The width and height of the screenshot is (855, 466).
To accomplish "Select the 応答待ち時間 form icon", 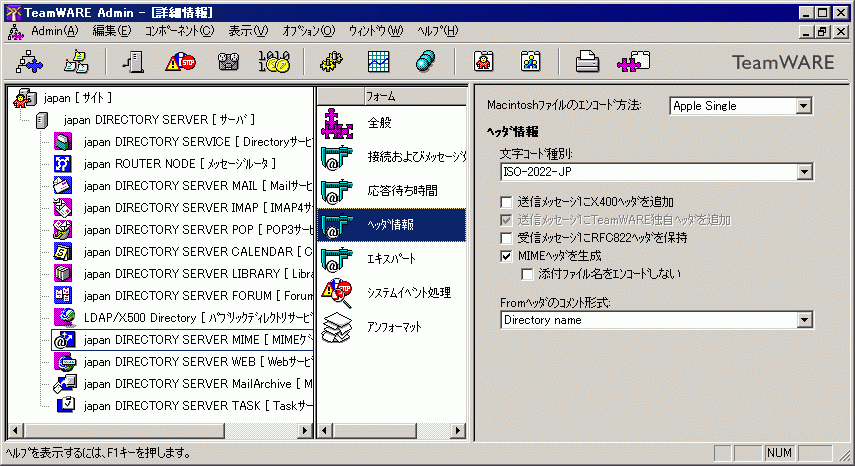I will pos(336,191).
